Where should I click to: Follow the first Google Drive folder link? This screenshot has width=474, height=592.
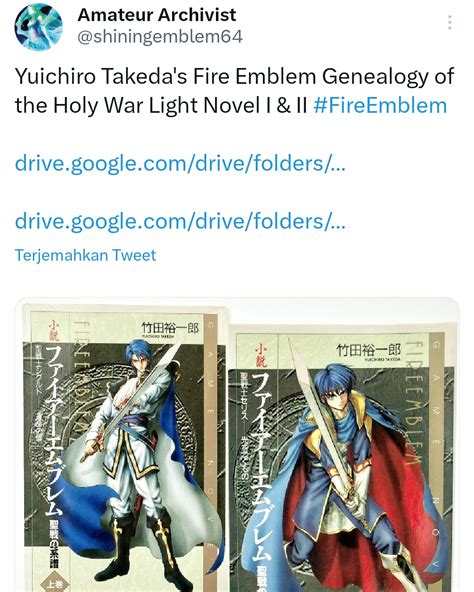coord(180,163)
